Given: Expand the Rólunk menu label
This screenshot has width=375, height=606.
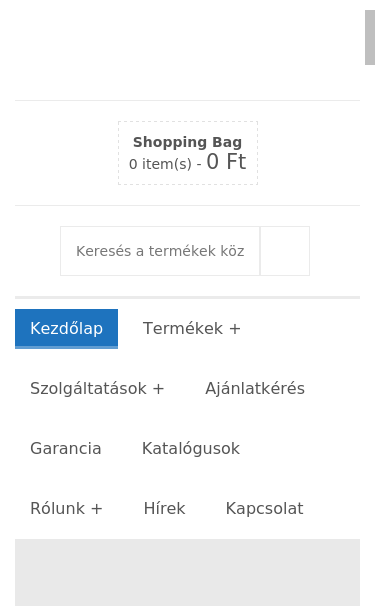Looking at the screenshot, I should pos(58,509).
